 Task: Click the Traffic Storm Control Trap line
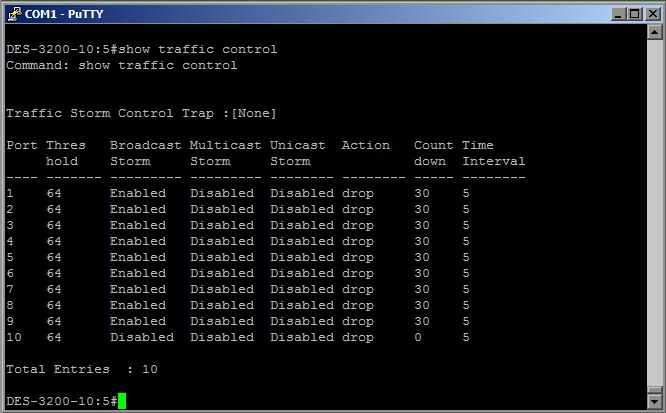[x=141, y=113]
